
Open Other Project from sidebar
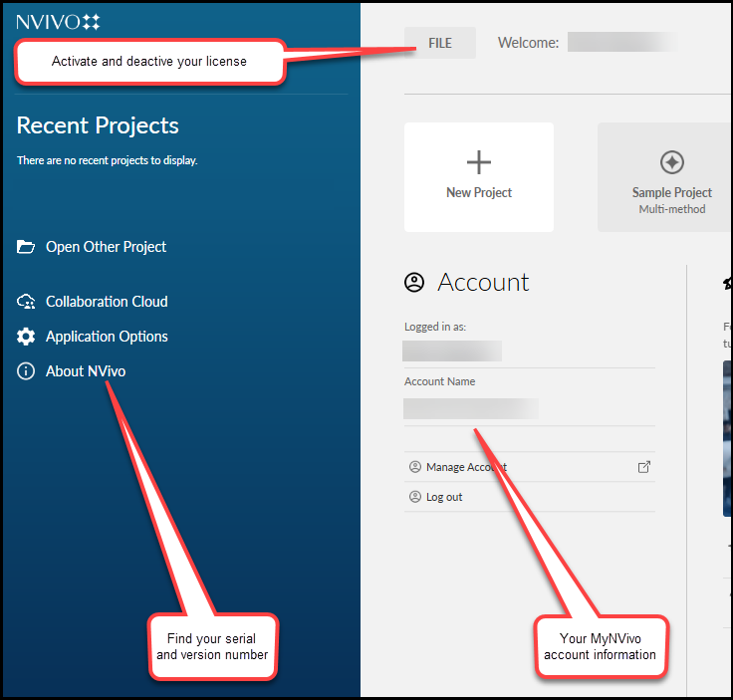pos(92,247)
